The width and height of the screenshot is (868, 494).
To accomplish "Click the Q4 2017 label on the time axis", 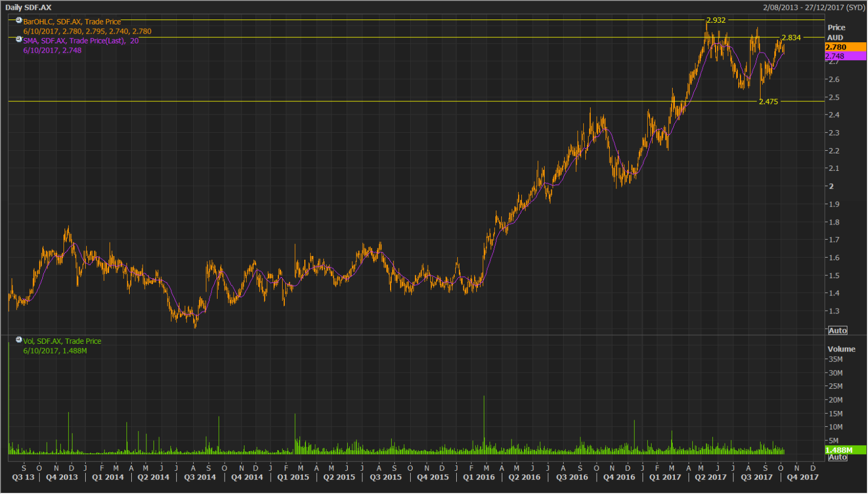I will pyautogui.click(x=803, y=478).
